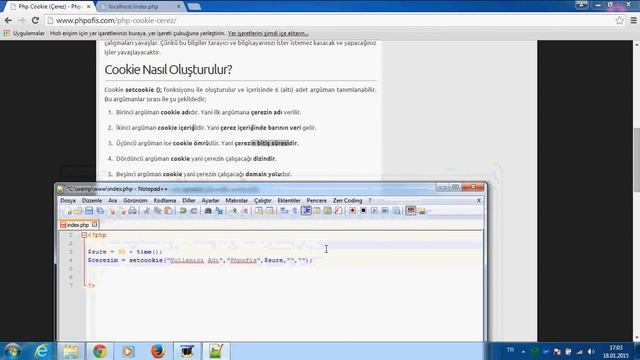Show hidden system tray icons arrow
The image size is (640, 360).
[x=523, y=351]
